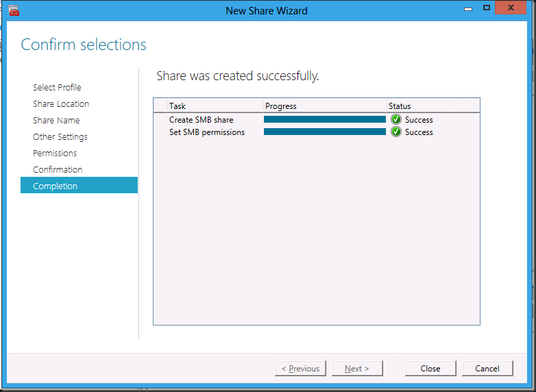536x392 pixels.
Task: Click the Next button
Action: pyautogui.click(x=357, y=369)
